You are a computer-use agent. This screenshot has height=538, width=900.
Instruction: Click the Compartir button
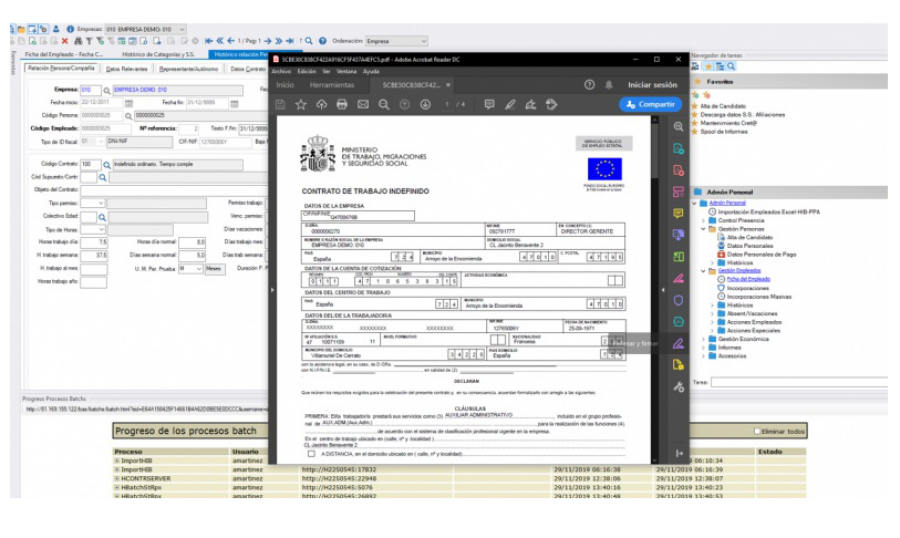coord(650,104)
